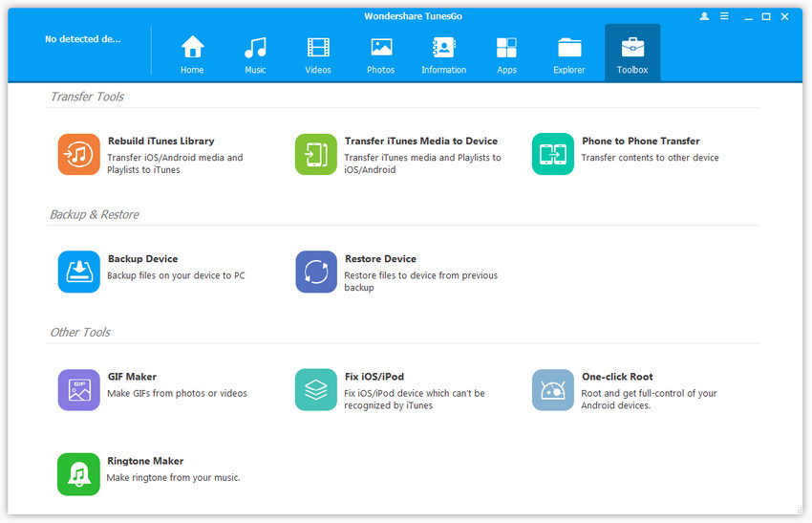Open the GIF Maker purple icon
This screenshot has width=812, height=523.
[78, 390]
